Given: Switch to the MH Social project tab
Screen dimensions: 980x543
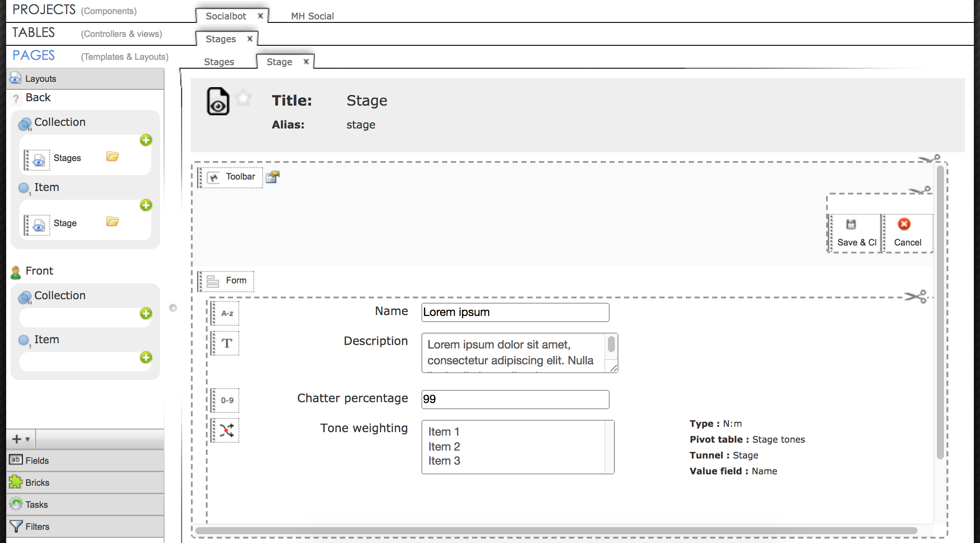Looking at the screenshot, I should [312, 16].
